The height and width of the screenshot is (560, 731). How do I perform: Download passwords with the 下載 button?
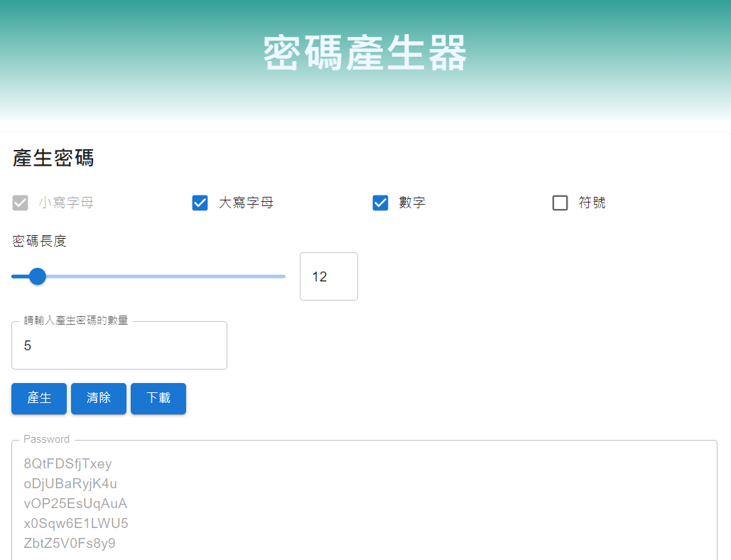pyautogui.click(x=158, y=398)
